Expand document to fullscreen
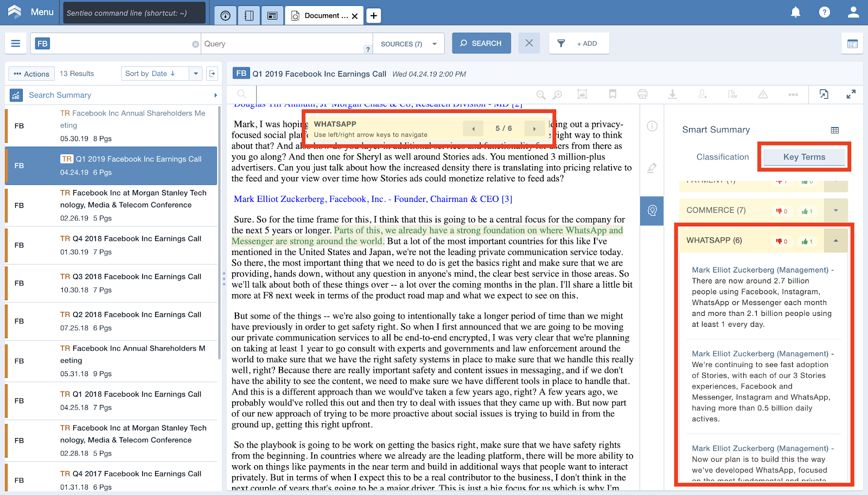The width and height of the screenshot is (868, 495). 851,94
